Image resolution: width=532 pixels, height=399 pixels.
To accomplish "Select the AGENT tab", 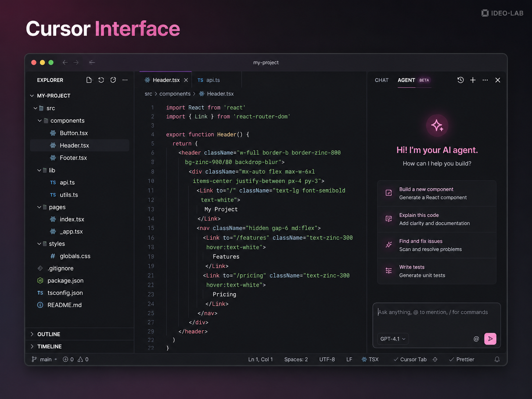I will pyautogui.click(x=406, y=80).
